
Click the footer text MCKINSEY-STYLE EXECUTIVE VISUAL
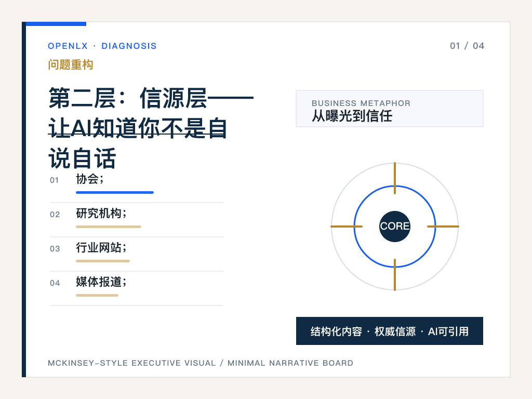click(x=131, y=363)
